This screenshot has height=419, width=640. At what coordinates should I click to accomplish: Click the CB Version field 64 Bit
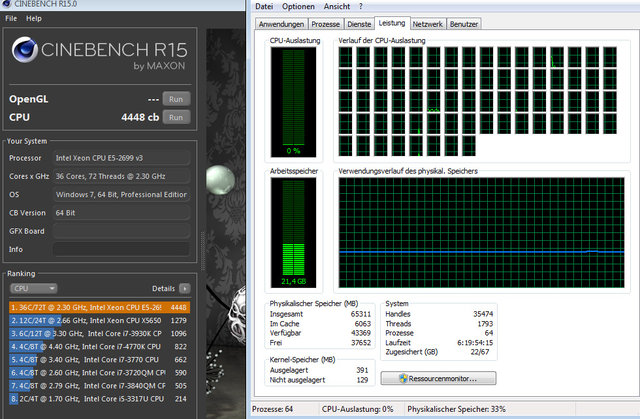(x=122, y=213)
